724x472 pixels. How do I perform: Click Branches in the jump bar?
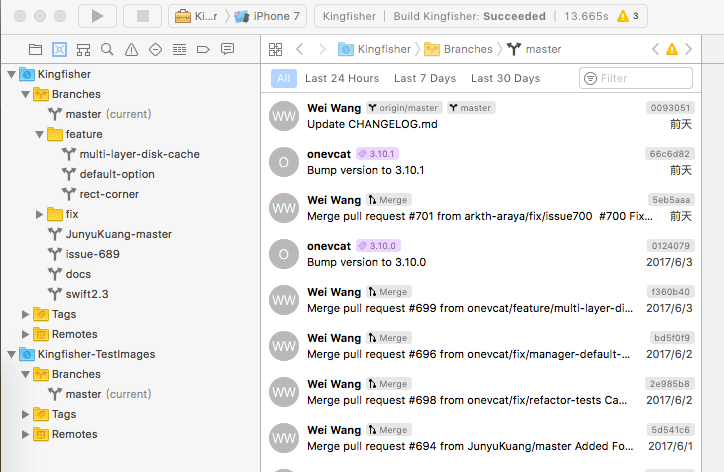click(x=459, y=49)
